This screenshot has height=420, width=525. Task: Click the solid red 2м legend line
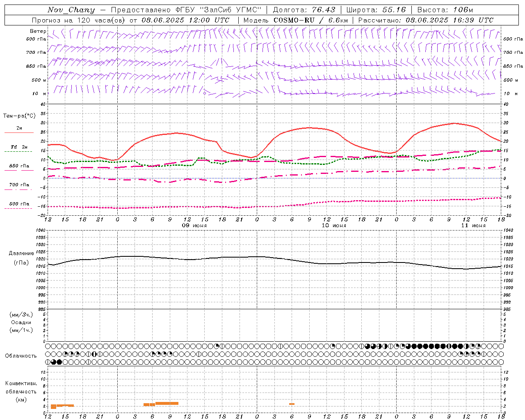[x=19, y=133]
